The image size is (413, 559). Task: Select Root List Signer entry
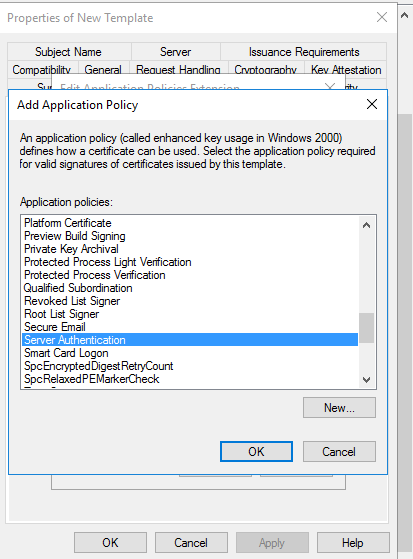(190, 314)
